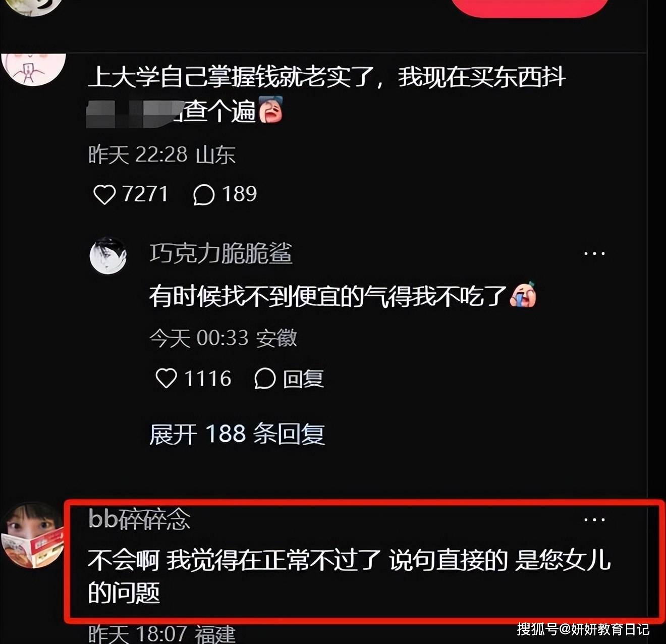Open replies via the 189 comment bubble

click(x=204, y=194)
